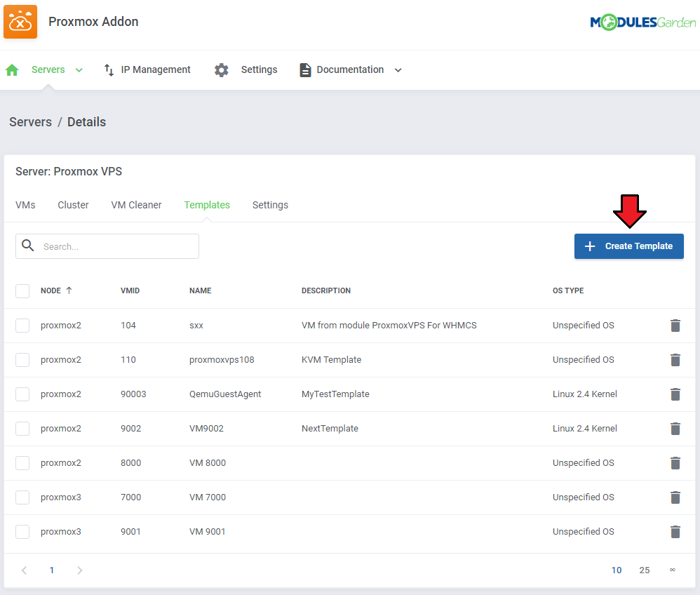The height and width of the screenshot is (595, 700).
Task: Click 'Linux 2.4 Kernel' in QemuGuestAgent row
Action: (585, 394)
